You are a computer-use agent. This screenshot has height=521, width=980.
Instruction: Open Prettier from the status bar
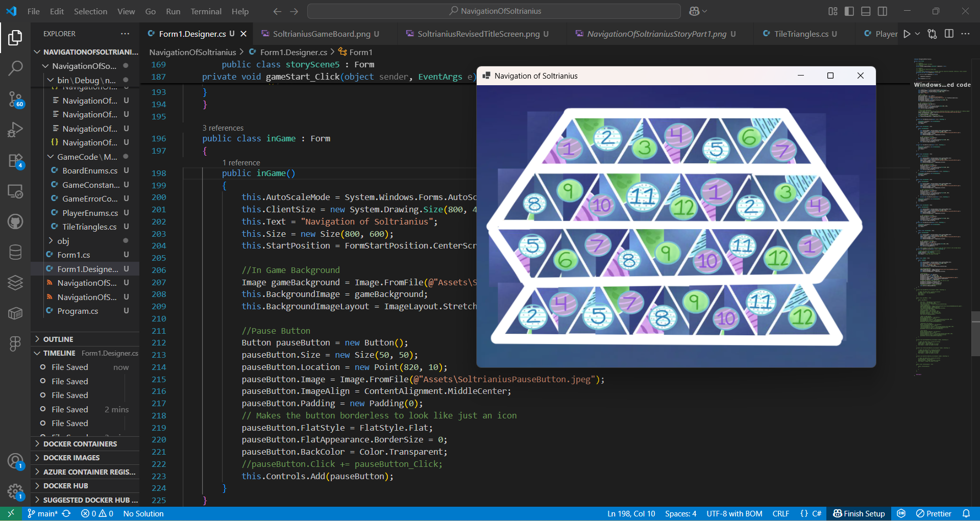click(x=934, y=513)
